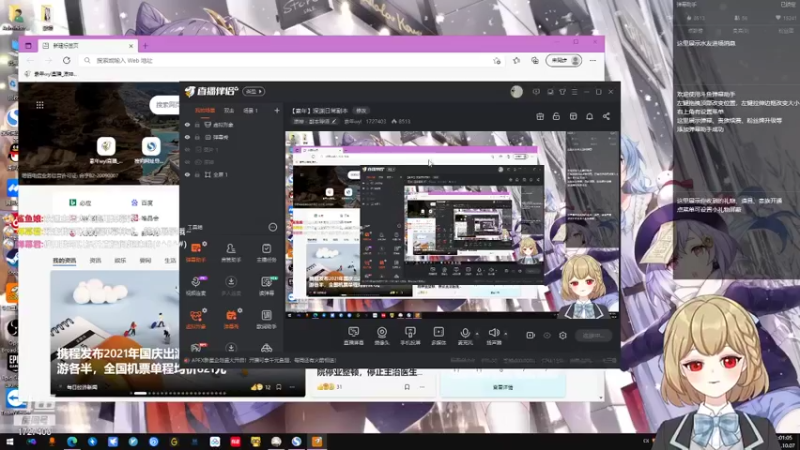Lock the 全屏 1 source layer

[197, 174]
